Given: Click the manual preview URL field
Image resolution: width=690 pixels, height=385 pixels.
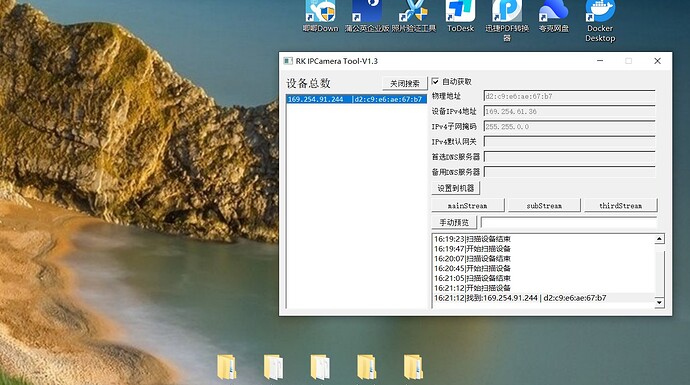Looking at the screenshot, I should click(x=569, y=222).
